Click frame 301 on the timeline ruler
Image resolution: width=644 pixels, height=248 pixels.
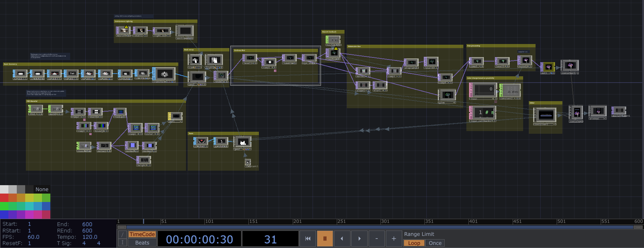(381, 221)
